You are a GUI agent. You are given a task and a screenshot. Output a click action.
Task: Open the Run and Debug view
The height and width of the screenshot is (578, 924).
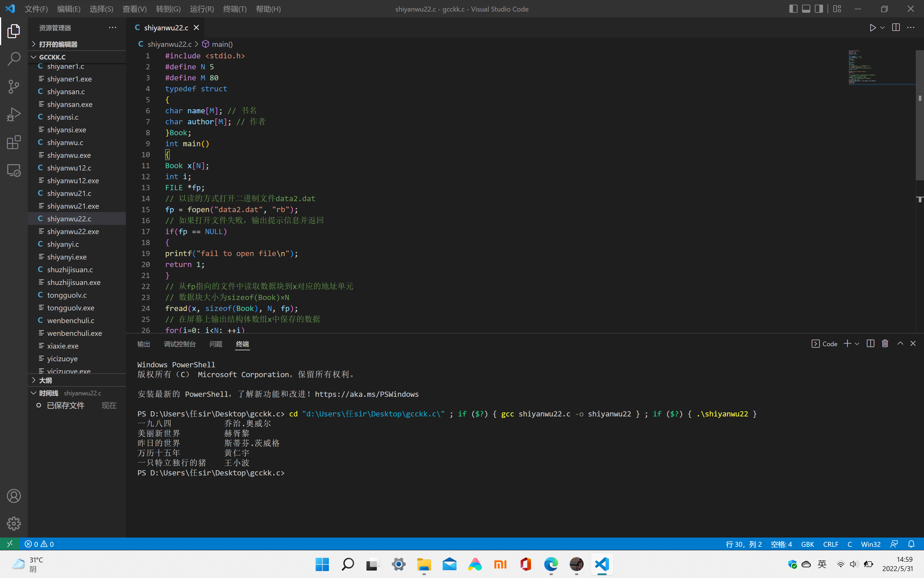[14, 115]
